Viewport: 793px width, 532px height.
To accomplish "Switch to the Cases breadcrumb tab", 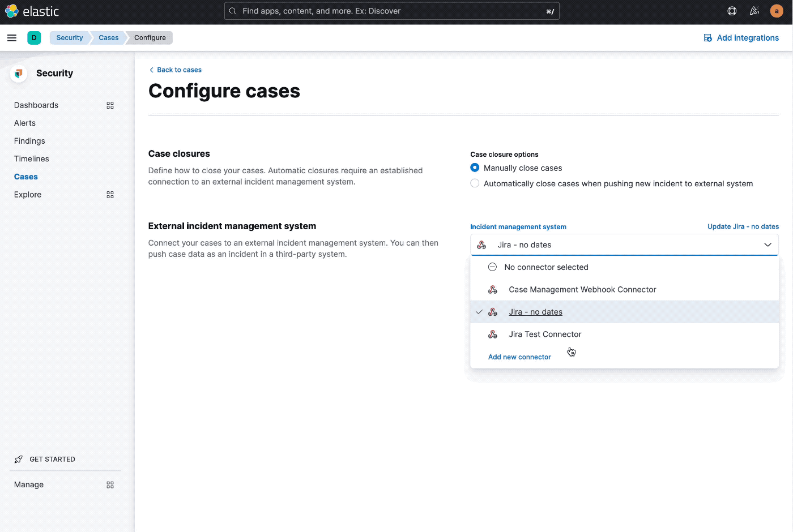I will click(x=108, y=37).
